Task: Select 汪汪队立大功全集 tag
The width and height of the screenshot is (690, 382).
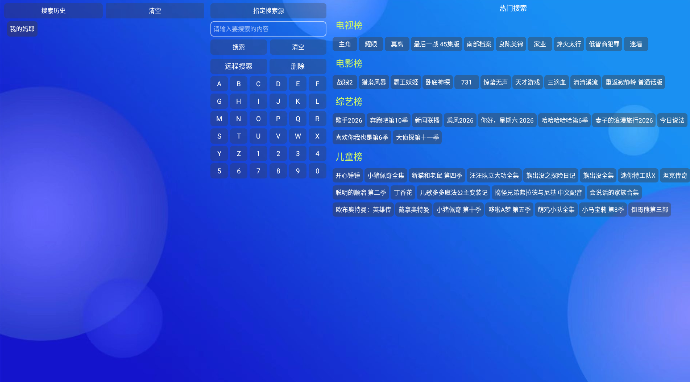Action: [x=494, y=176]
